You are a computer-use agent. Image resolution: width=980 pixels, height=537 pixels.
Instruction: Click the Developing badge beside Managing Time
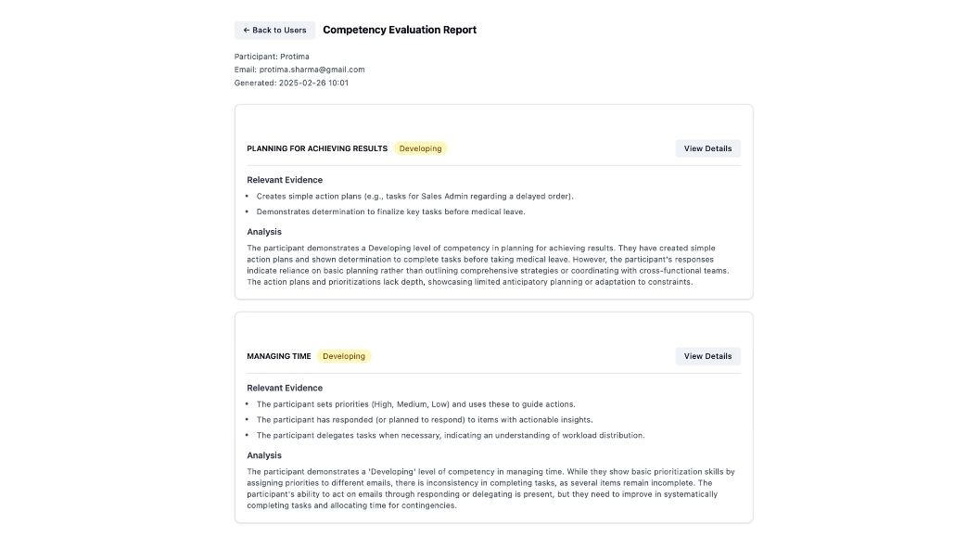344,356
